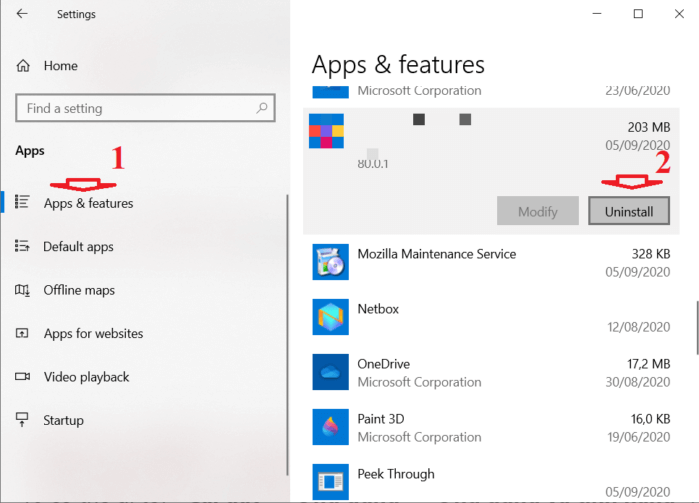Click the OneDrive cloud icon

click(330, 372)
